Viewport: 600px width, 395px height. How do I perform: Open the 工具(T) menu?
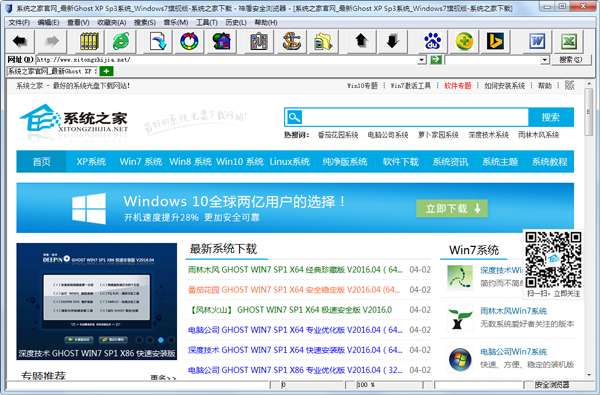click(x=207, y=23)
